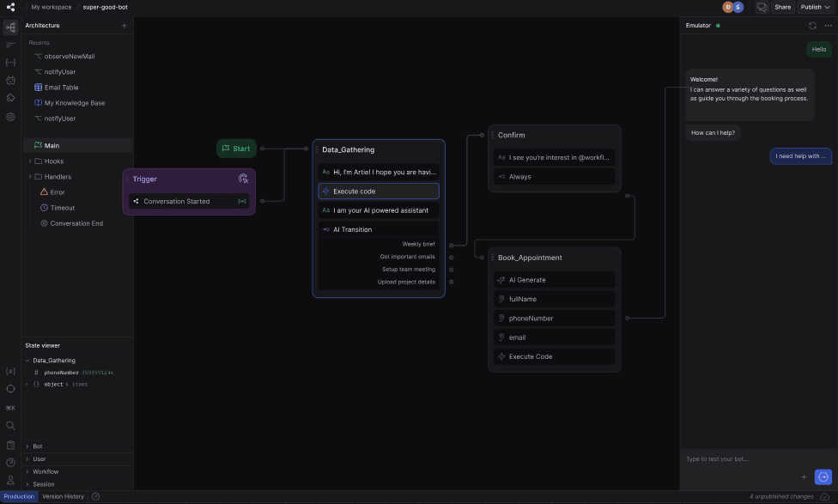Expand the Handlers folder
The width and height of the screenshot is (838, 504).
30,177
